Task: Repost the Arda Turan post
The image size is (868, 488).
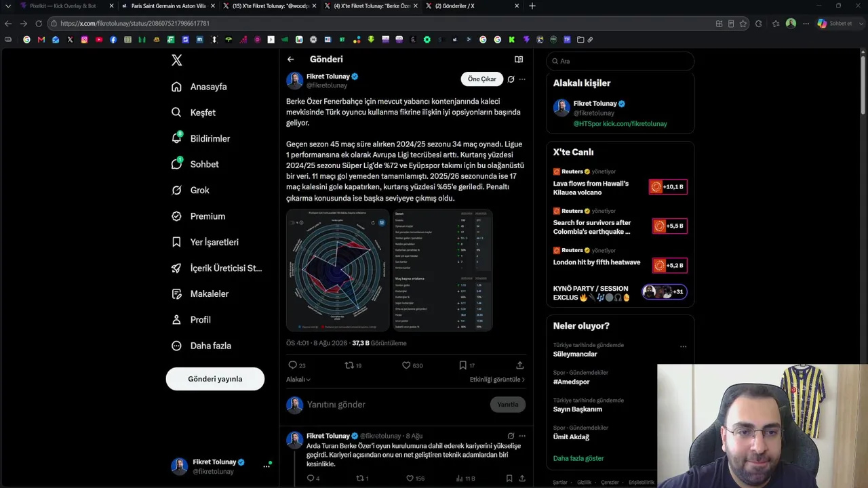Action: [x=362, y=479]
